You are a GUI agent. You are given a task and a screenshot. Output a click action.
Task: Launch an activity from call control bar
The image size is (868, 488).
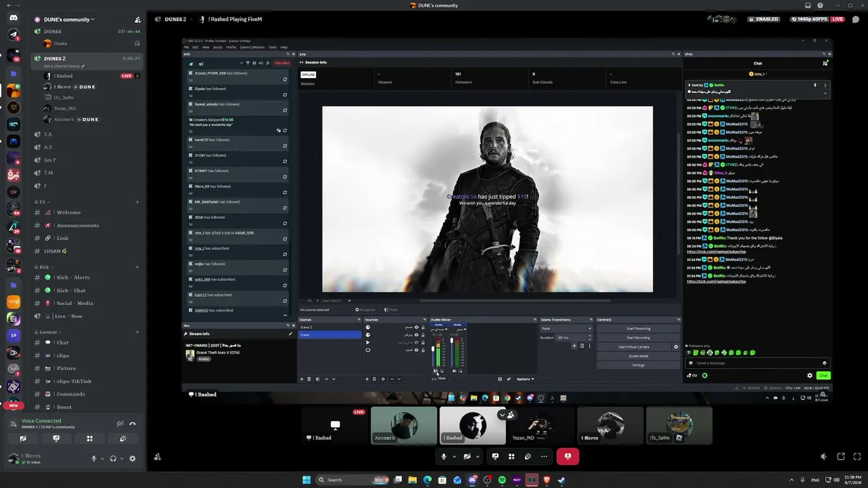(x=511, y=456)
